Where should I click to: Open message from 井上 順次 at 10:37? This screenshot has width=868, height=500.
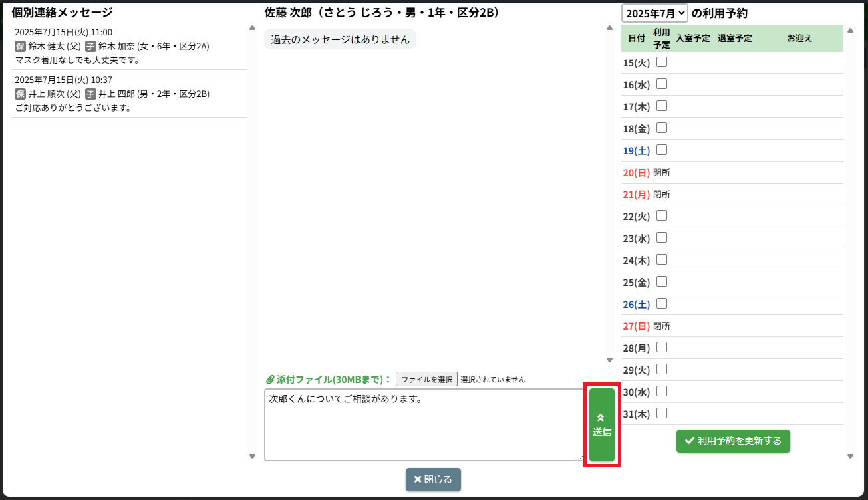(129, 94)
